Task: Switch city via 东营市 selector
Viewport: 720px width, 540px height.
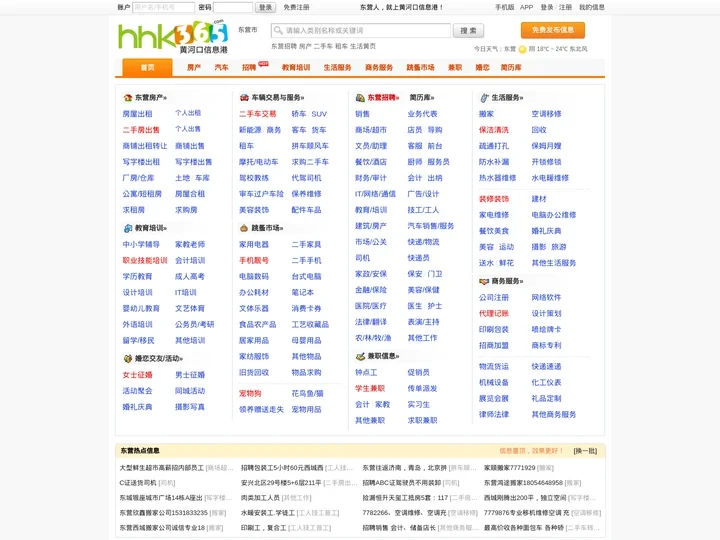Action: 248,30
